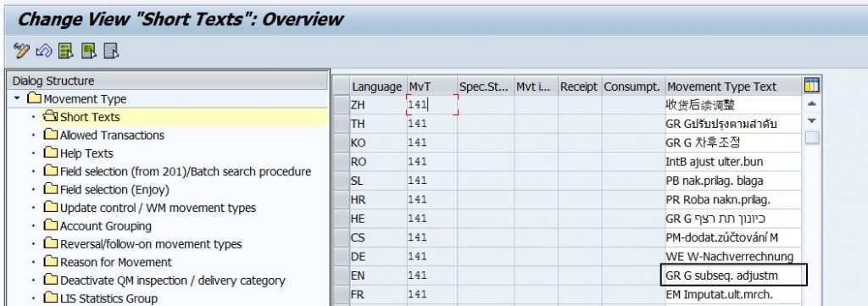Edit text 'PB nak.prilag. blaga'
The height and width of the screenshot is (306, 868).
pos(733,181)
